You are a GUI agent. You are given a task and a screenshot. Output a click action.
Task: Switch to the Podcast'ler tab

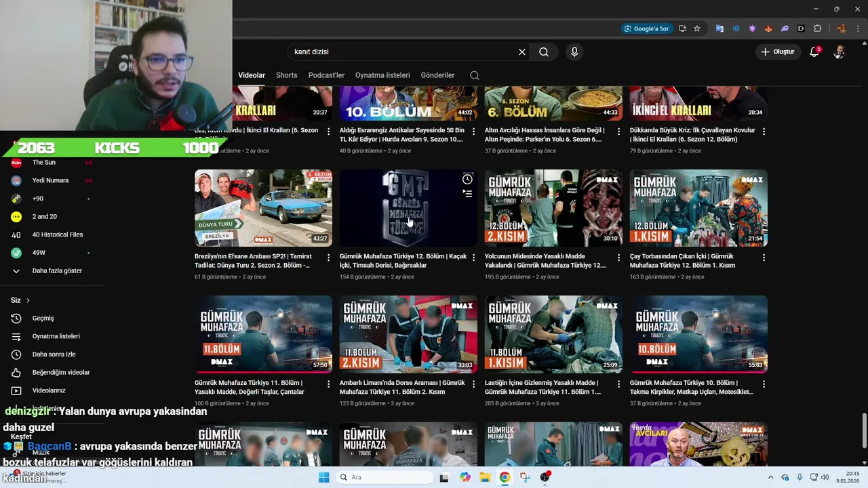pyautogui.click(x=326, y=75)
